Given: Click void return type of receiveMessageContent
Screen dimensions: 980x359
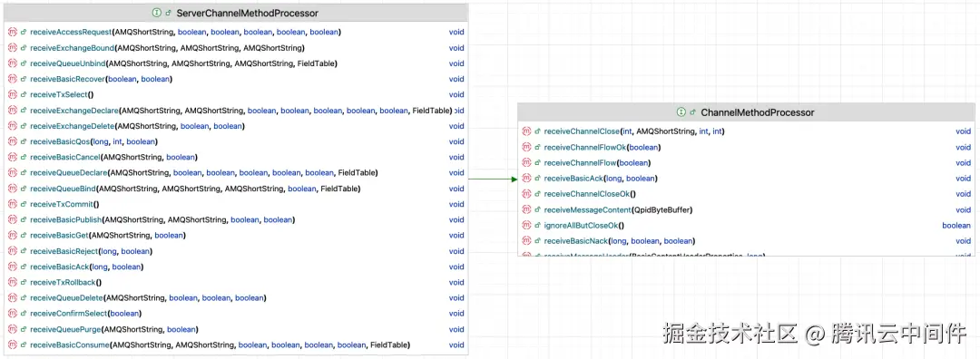Looking at the screenshot, I should tap(963, 209).
